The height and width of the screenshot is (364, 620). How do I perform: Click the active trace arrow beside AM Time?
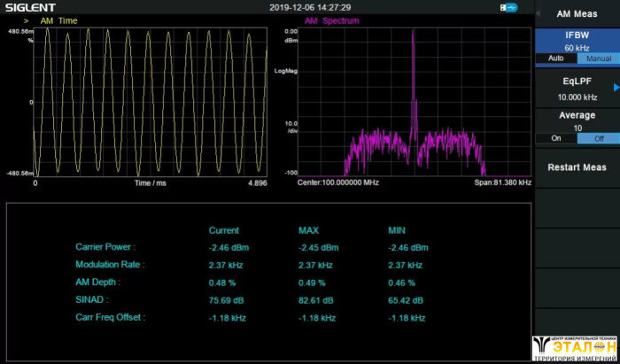coord(26,19)
